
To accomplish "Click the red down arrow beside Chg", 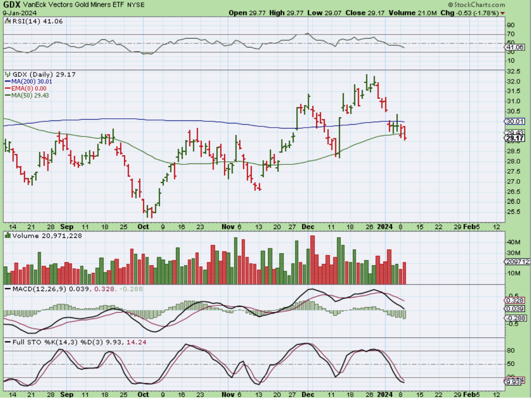I will (x=502, y=13).
